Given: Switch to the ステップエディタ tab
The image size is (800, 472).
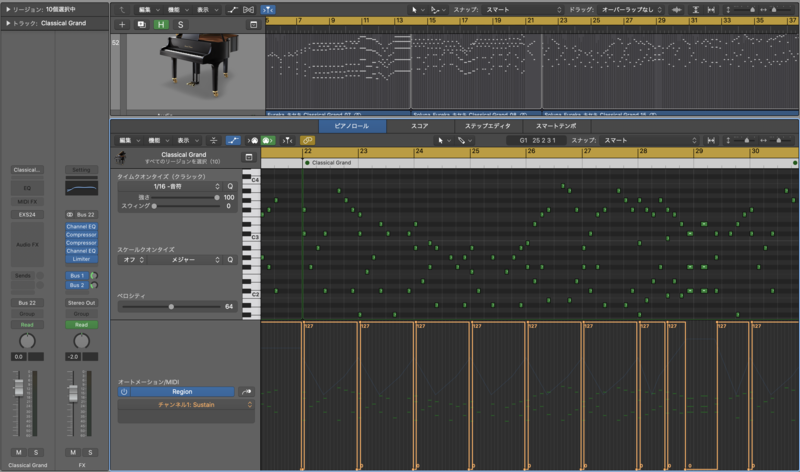Looking at the screenshot, I should pyautogui.click(x=488, y=126).
